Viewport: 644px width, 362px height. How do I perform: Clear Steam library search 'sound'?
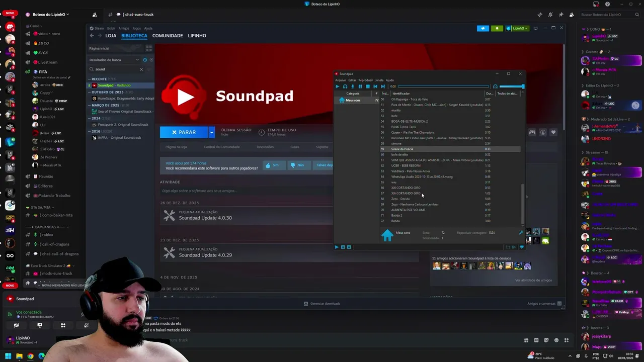pos(141,69)
